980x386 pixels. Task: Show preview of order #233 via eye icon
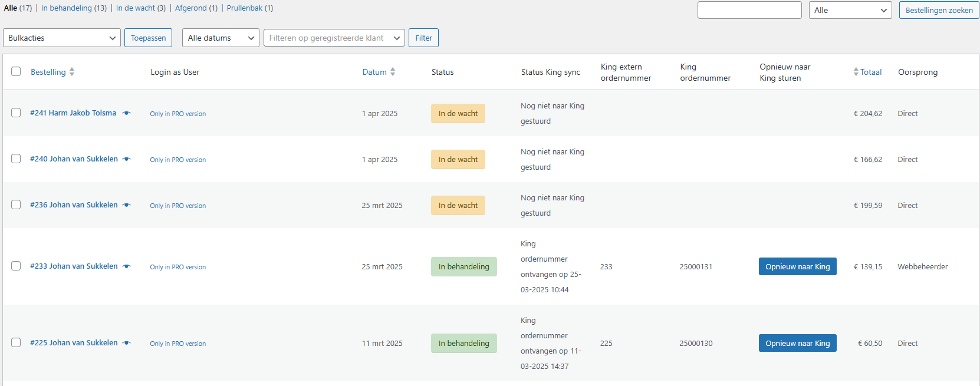coord(126,266)
